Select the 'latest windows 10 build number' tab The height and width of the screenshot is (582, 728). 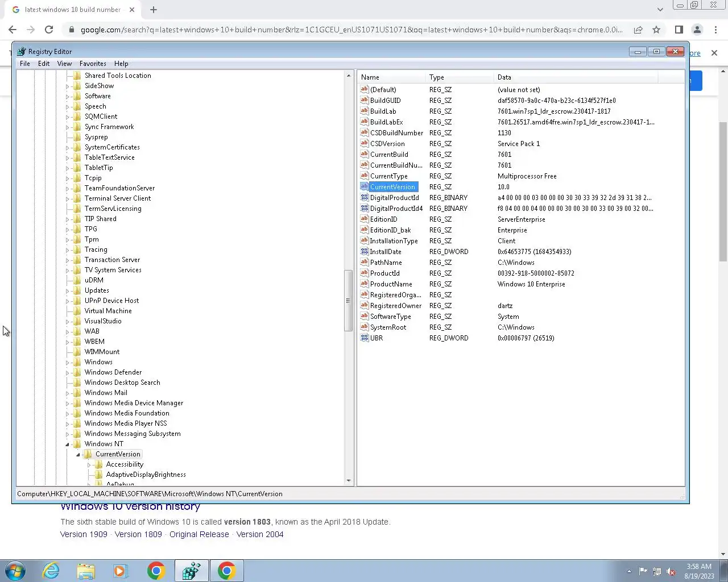pos(74,10)
